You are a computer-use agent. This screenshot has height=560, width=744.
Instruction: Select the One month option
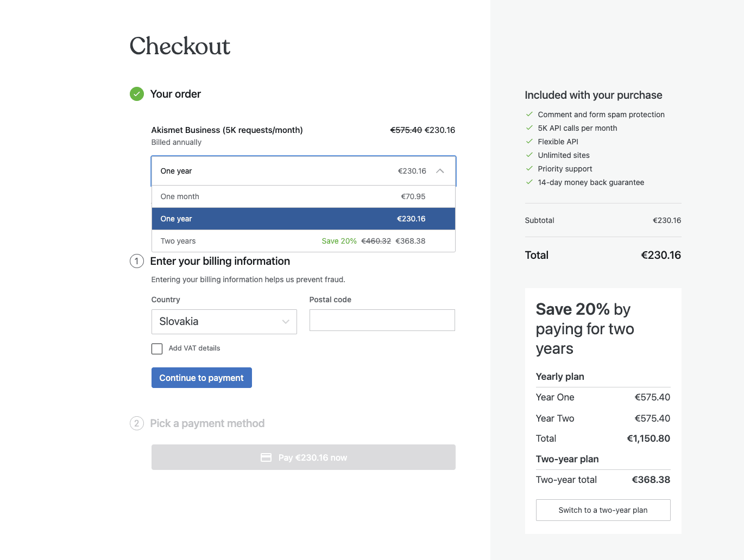click(304, 196)
